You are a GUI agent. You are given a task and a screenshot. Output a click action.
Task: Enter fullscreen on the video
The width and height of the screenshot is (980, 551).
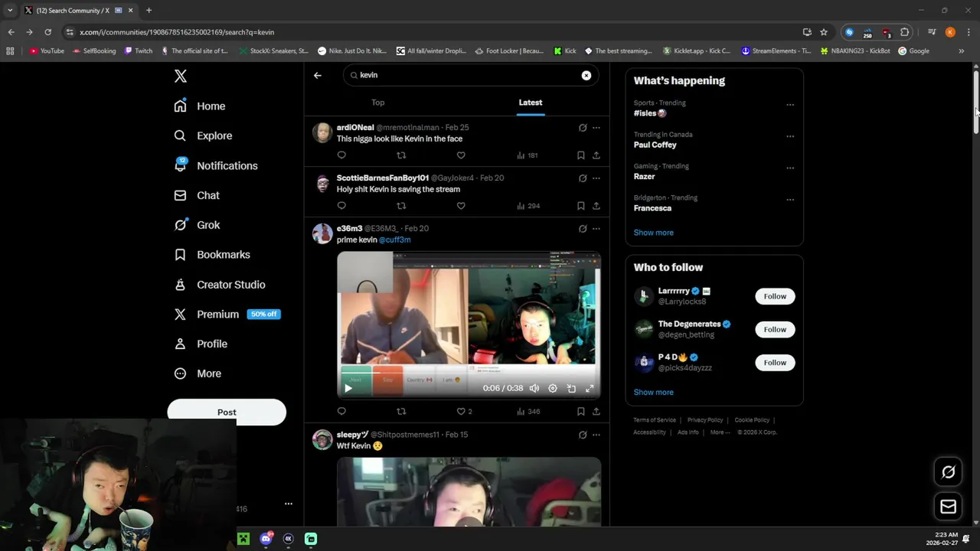[590, 389]
